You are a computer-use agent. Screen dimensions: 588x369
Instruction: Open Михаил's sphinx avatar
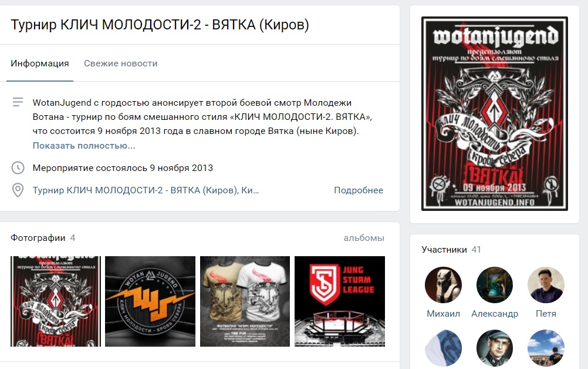(x=443, y=286)
